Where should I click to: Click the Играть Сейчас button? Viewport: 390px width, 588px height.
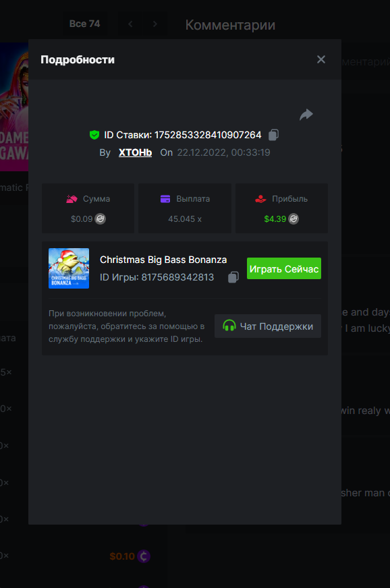(x=284, y=268)
